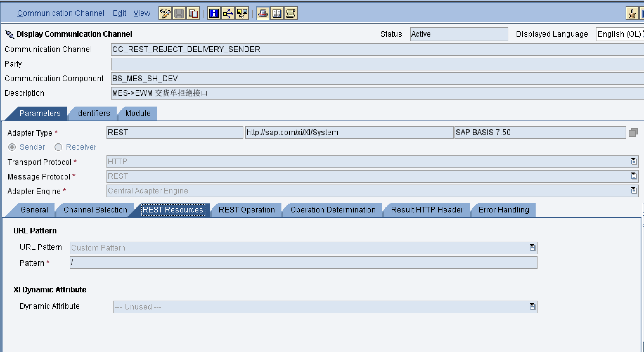
Task: Switch between display and edit mode
Action: [165, 13]
